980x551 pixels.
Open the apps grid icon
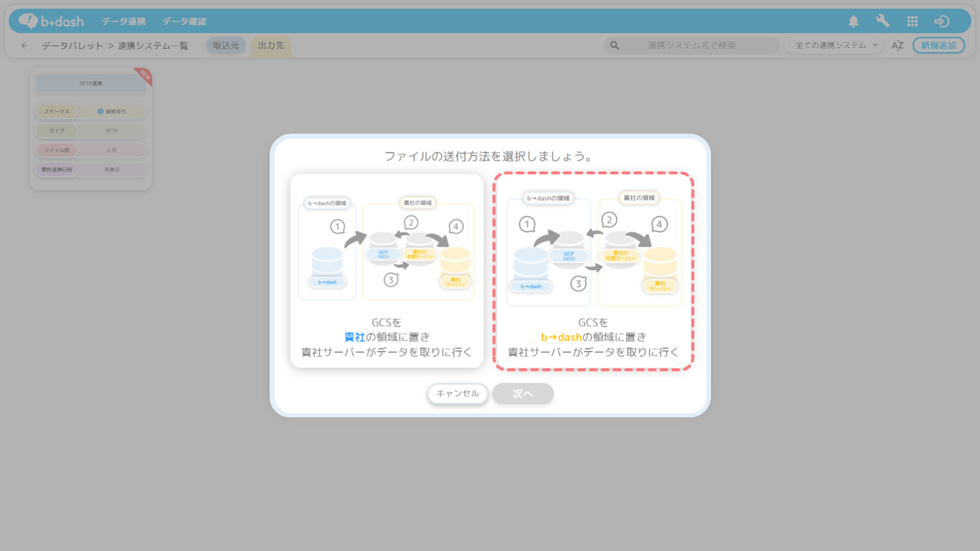[x=912, y=21]
